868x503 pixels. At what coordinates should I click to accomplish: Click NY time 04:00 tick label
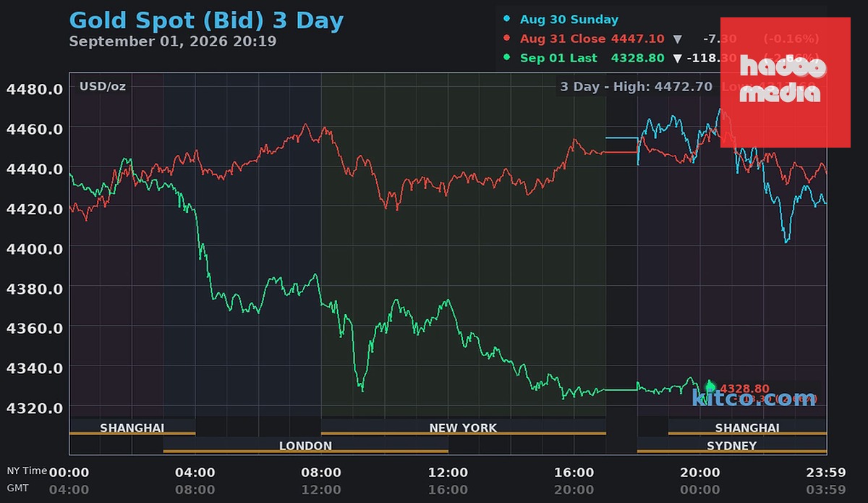tap(195, 473)
